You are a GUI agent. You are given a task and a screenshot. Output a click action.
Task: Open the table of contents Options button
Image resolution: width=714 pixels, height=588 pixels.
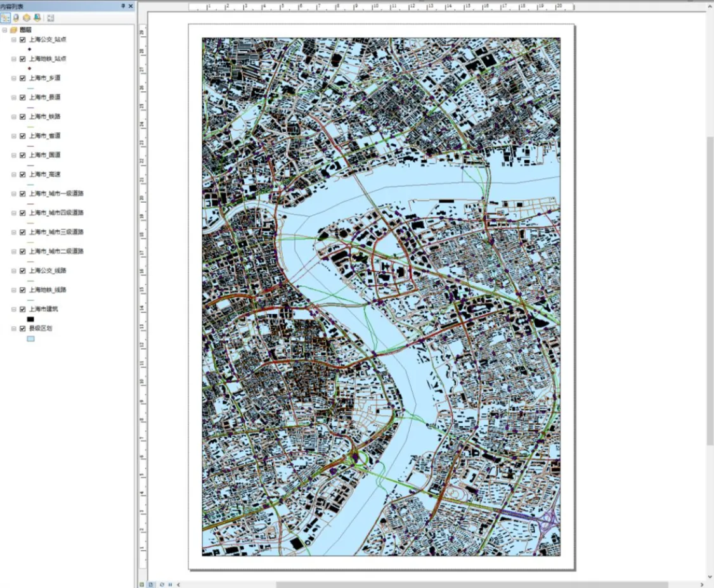click(x=51, y=18)
